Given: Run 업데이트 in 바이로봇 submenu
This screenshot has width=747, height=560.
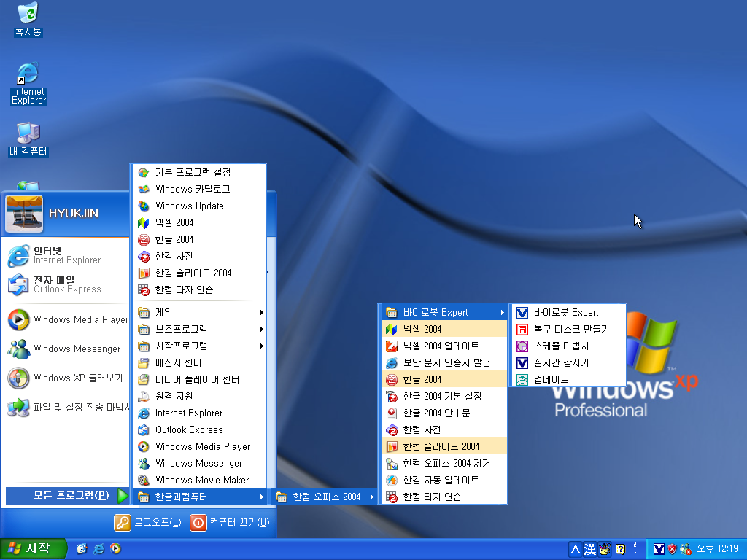Looking at the screenshot, I should [569, 379].
